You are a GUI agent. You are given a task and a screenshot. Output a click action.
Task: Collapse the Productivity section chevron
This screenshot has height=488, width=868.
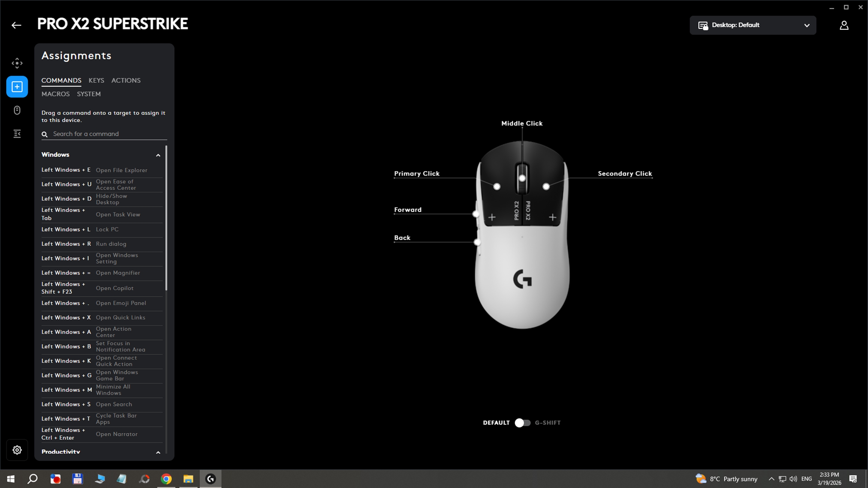point(158,452)
